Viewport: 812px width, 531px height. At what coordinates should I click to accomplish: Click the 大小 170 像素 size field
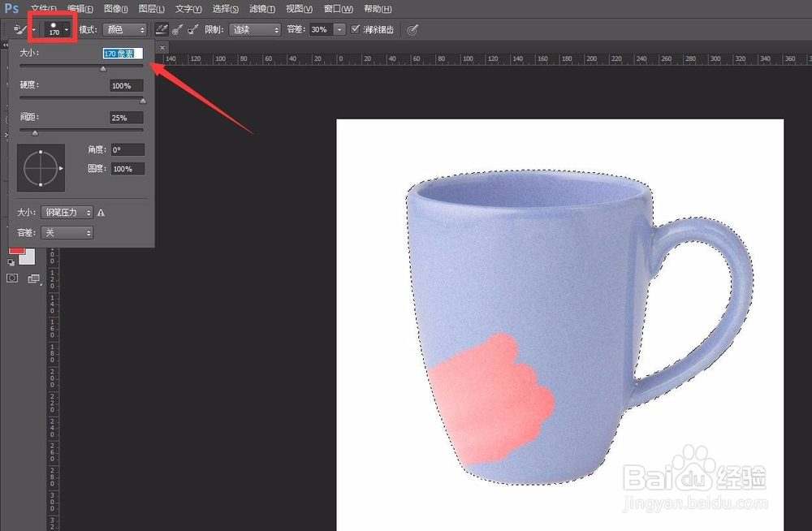[x=123, y=54]
